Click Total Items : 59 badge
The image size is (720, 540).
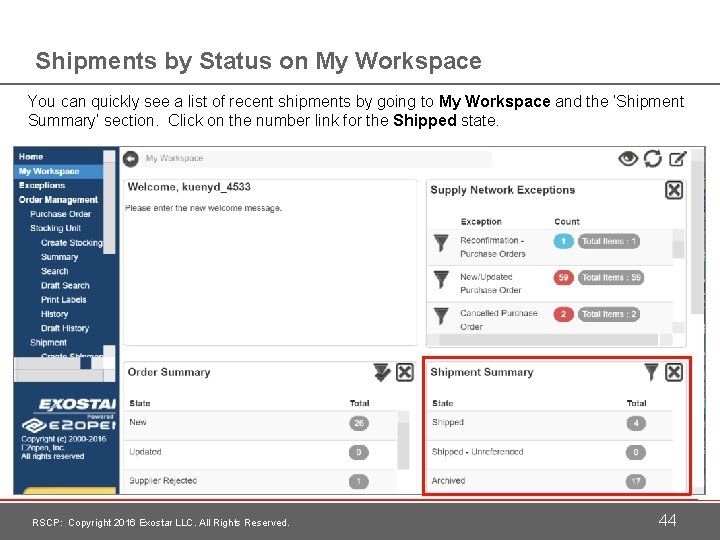(x=611, y=277)
